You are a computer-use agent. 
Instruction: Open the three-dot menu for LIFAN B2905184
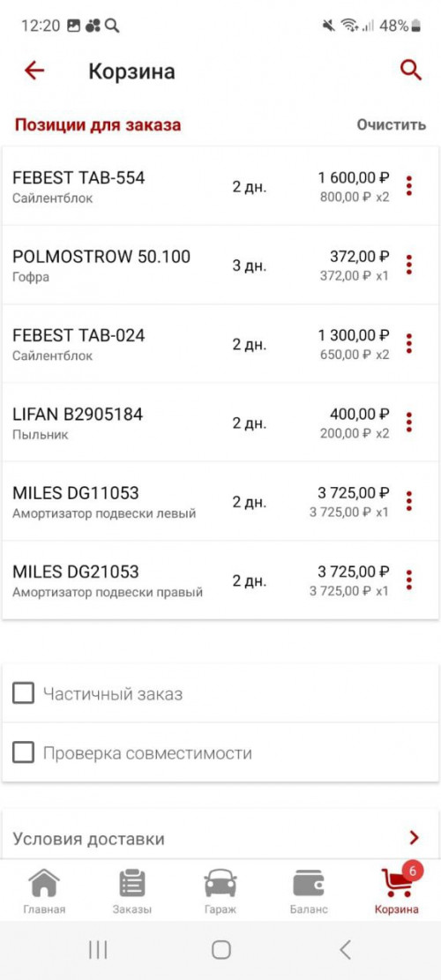(x=409, y=423)
